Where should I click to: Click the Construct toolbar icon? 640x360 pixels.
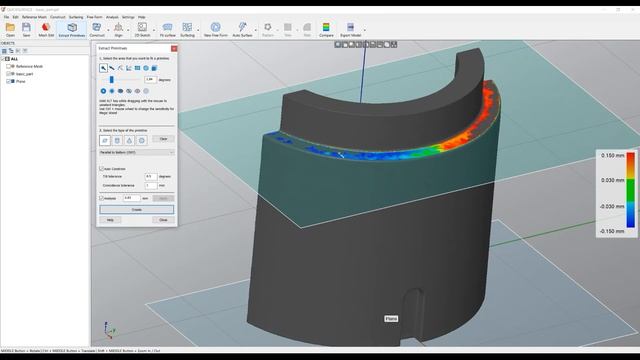(97, 27)
